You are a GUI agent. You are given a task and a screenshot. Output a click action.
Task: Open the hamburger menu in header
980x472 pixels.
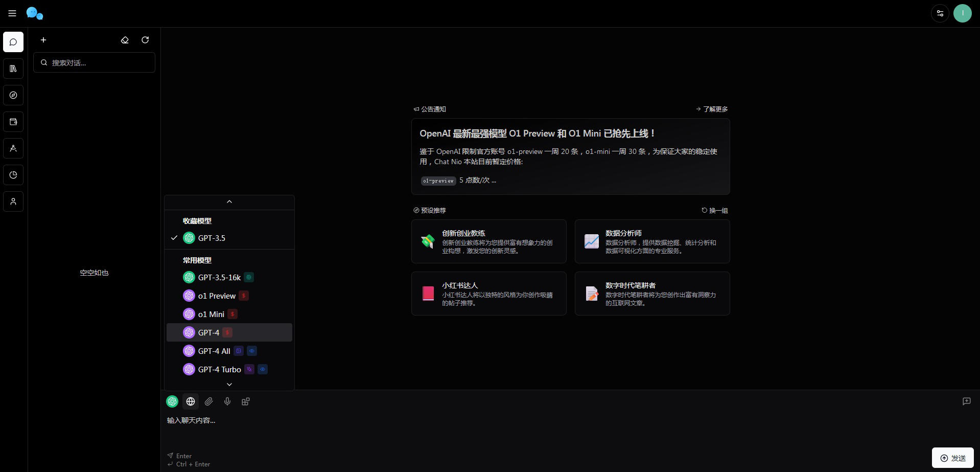click(12, 13)
